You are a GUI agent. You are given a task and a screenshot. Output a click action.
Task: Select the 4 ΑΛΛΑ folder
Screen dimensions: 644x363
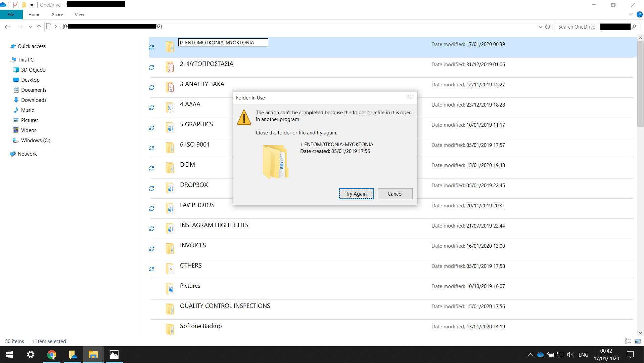point(190,104)
